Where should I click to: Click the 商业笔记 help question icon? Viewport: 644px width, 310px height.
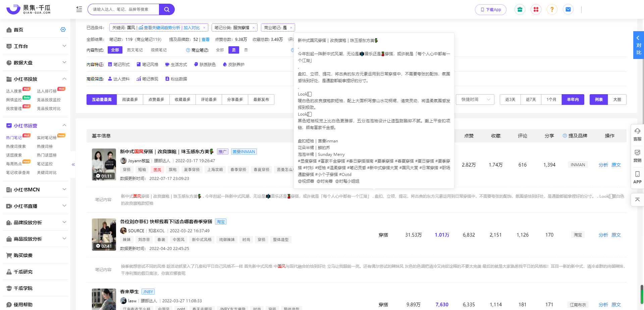(188, 50)
